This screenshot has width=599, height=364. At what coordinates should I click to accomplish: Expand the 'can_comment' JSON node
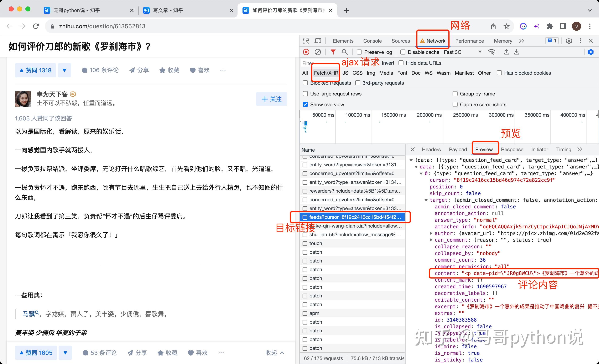point(431,240)
